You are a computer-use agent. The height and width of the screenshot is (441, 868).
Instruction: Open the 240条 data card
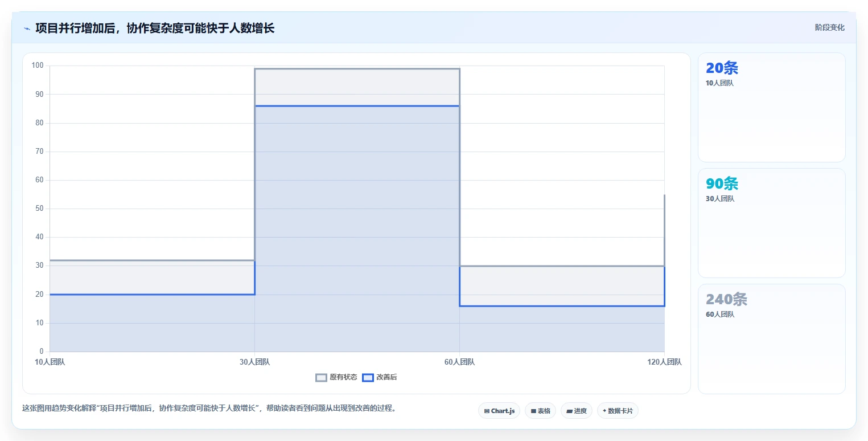tap(771, 338)
